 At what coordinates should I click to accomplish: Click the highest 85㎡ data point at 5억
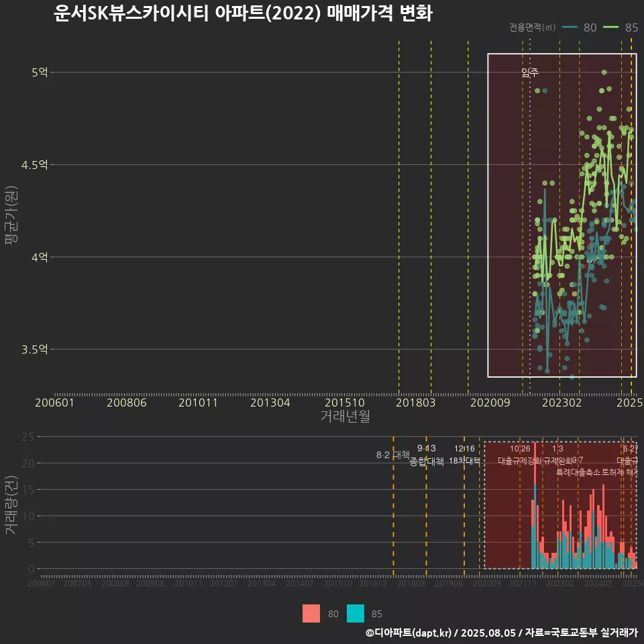click(x=604, y=72)
